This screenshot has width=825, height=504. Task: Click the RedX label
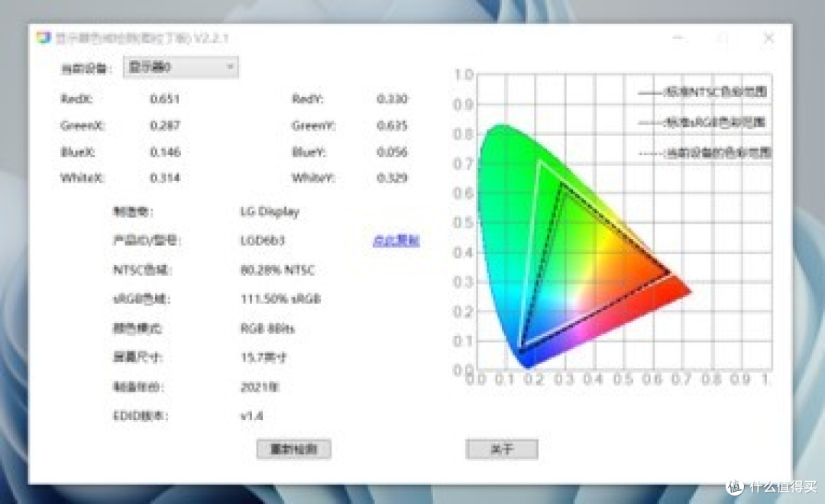coord(76,99)
